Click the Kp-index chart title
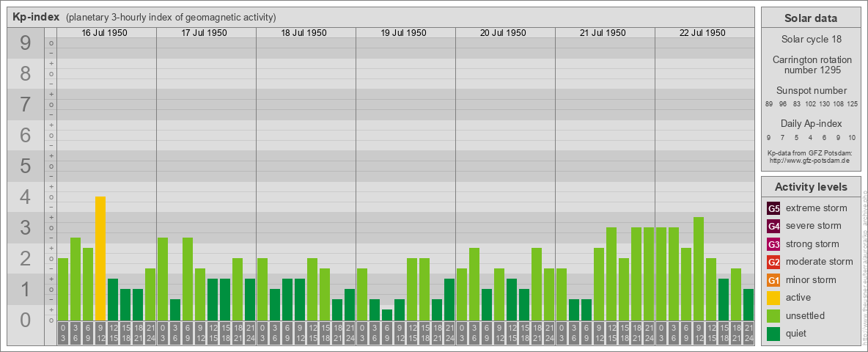The image size is (868, 352). coord(36,17)
